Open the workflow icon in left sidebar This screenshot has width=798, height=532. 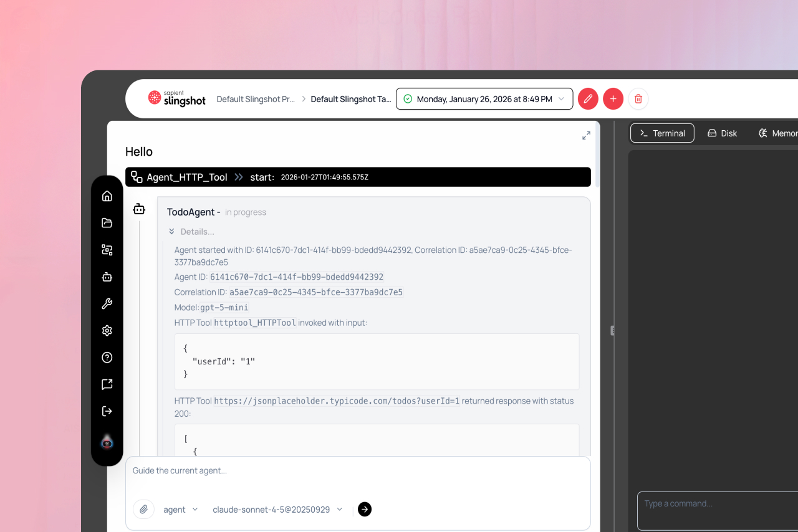click(107, 250)
